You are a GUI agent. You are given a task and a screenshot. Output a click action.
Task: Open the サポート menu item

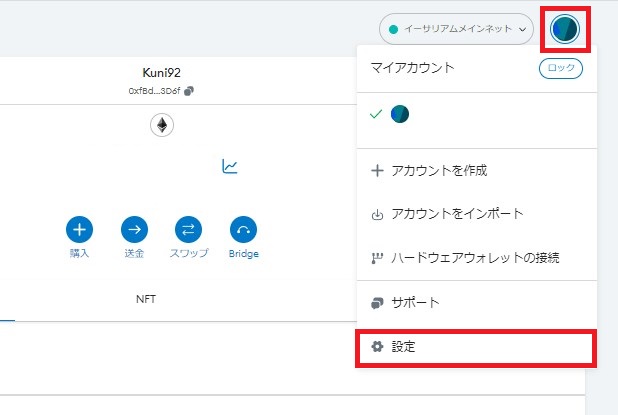pyautogui.click(x=477, y=303)
